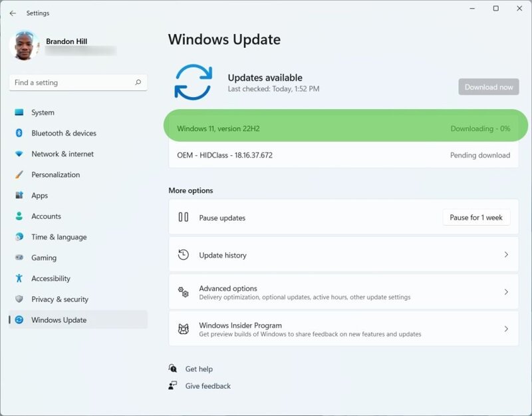Click the Accounts person icon
532x416 pixels.
pyautogui.click(x=19, y=216)
